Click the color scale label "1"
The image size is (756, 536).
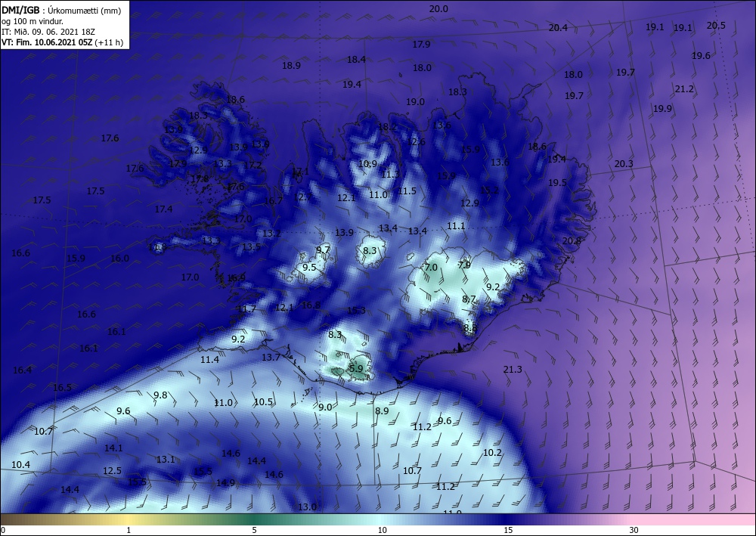coord(129,530)
